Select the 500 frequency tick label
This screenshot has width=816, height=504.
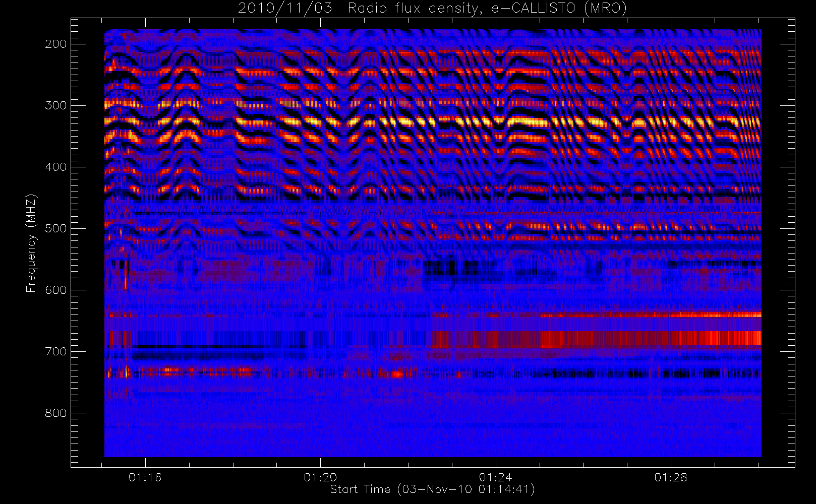coord(55,228)
